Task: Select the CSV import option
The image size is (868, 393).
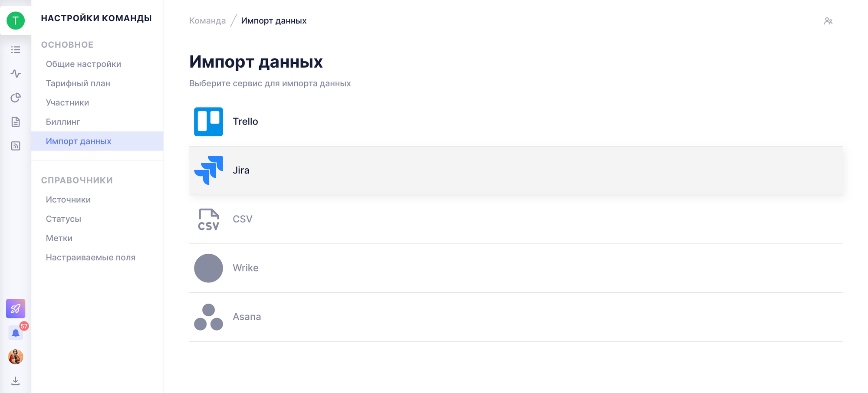Action: pyautogui.click(x=516, y=219)
